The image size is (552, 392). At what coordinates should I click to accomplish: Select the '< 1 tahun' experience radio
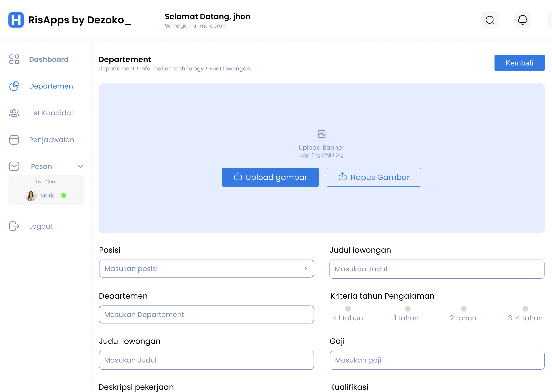click(348, 309)
